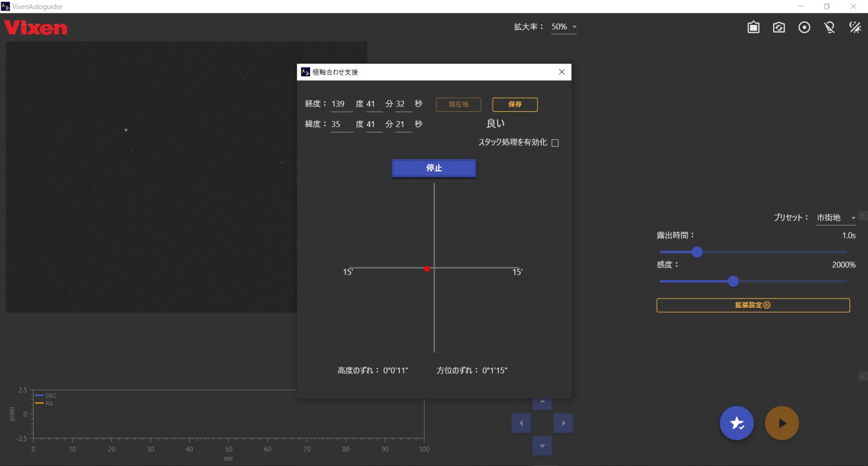Open the 拡張設定 advanced settings

(752, 305)
